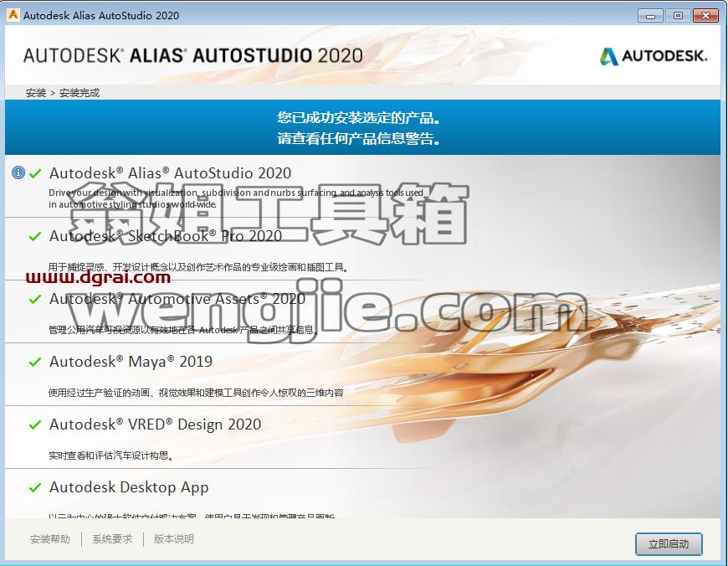
Task: Open the 安装帮助 installation help link
Action: tap(50, 539)
